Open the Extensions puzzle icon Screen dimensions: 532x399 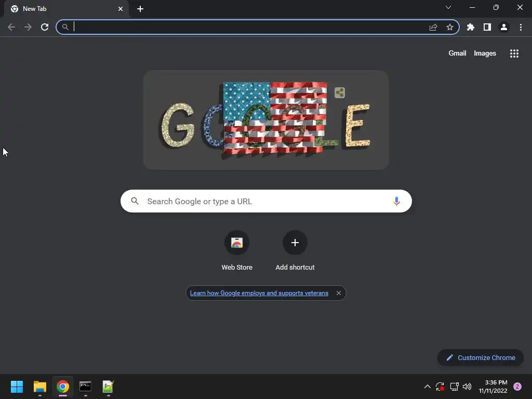471,27
